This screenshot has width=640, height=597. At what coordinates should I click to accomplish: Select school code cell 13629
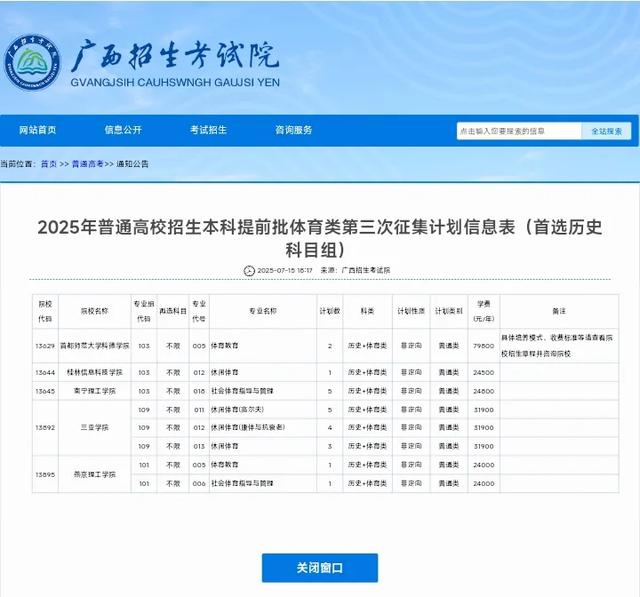point(45,346)
